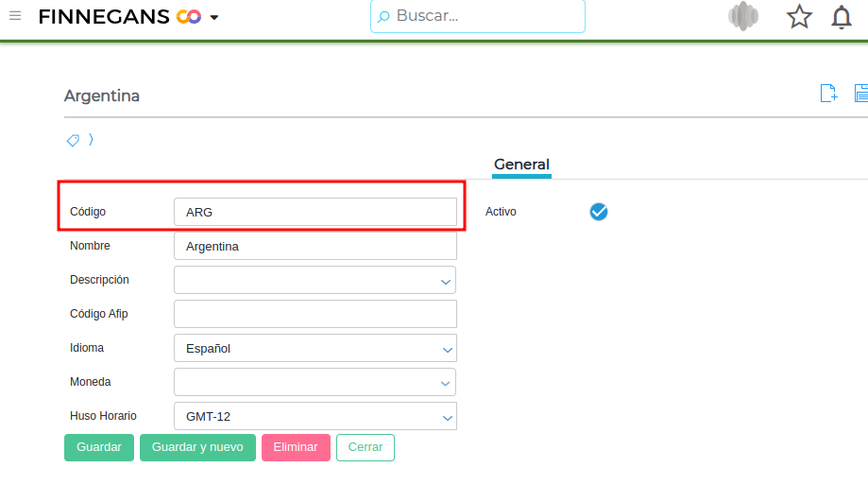Expand the Huso Horario dropdown
868x485 pixels.
pos(448,417)
